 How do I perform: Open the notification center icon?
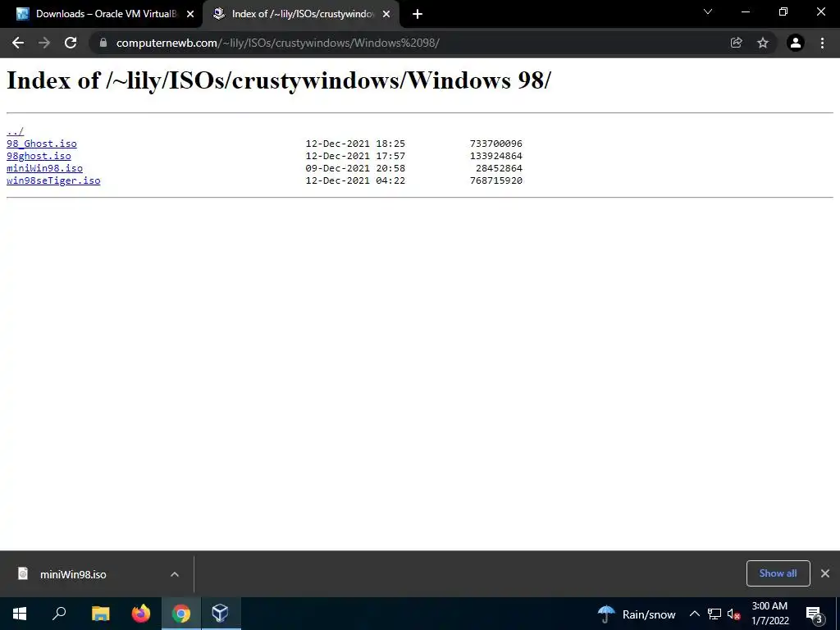coord(815,614)
